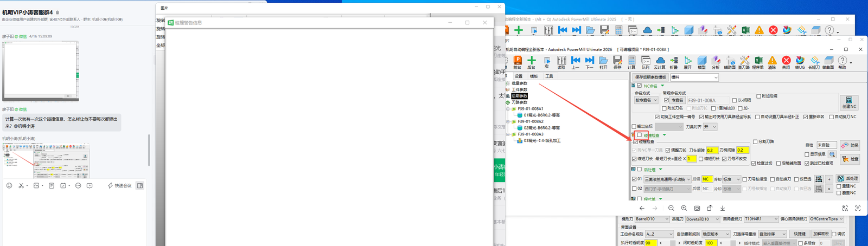Go to previous with 上一 icon in PowerMill 2026
This screenshot has height=246, width=868.
[x=576, y=62]
